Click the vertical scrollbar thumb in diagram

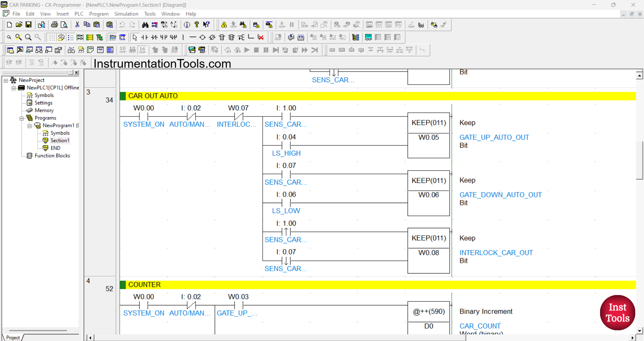639,160
